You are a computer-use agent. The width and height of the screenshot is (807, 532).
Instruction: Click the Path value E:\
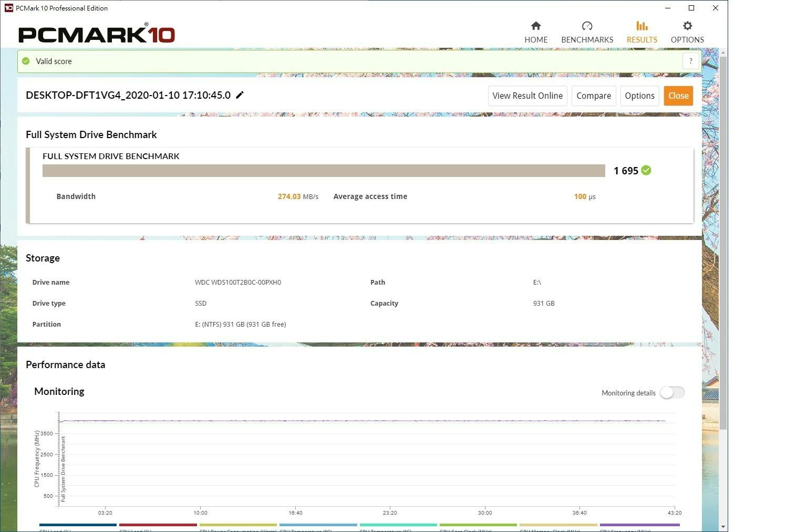pos(537,282)
